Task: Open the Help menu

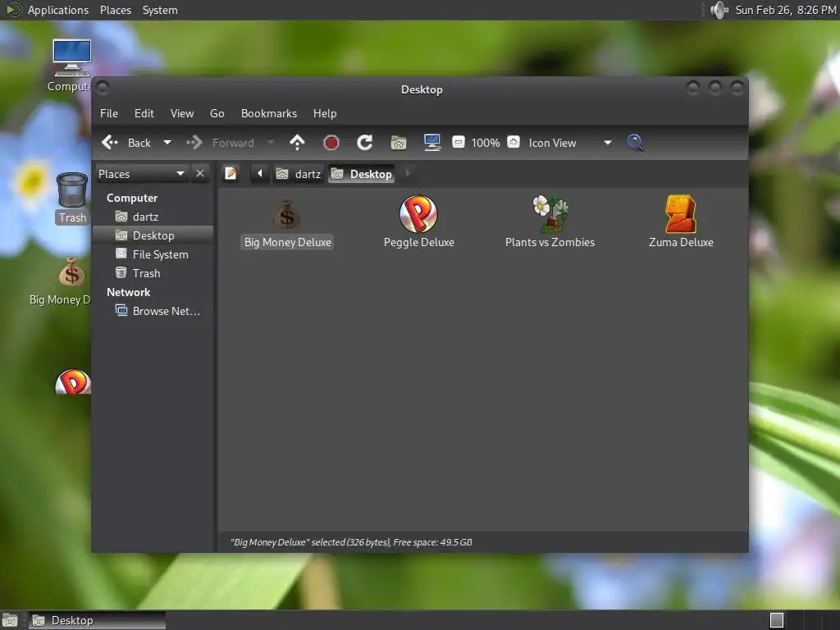Action: (325, 113)
